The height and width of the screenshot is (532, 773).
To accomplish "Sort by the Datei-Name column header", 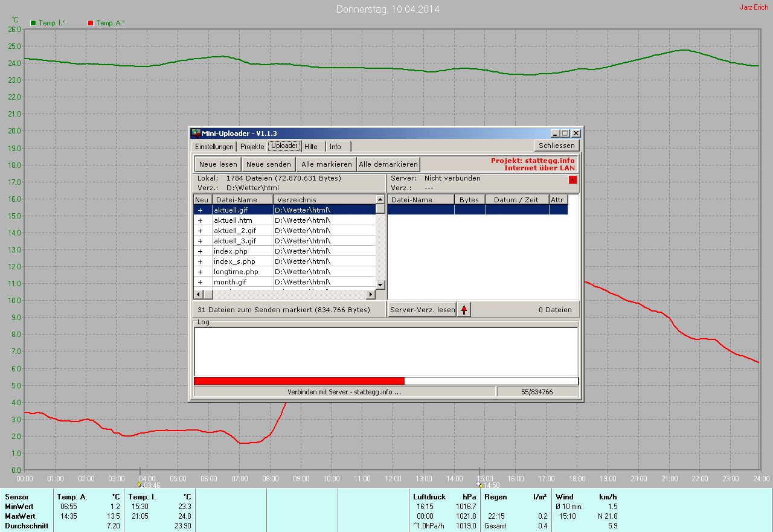I will [242, 200].
